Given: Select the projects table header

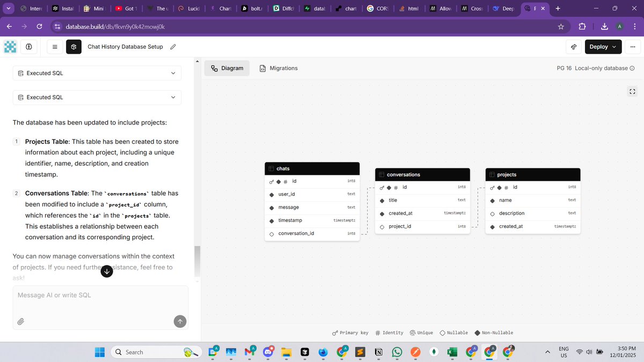Looking at the screenshot, I should tap(533, 174).
